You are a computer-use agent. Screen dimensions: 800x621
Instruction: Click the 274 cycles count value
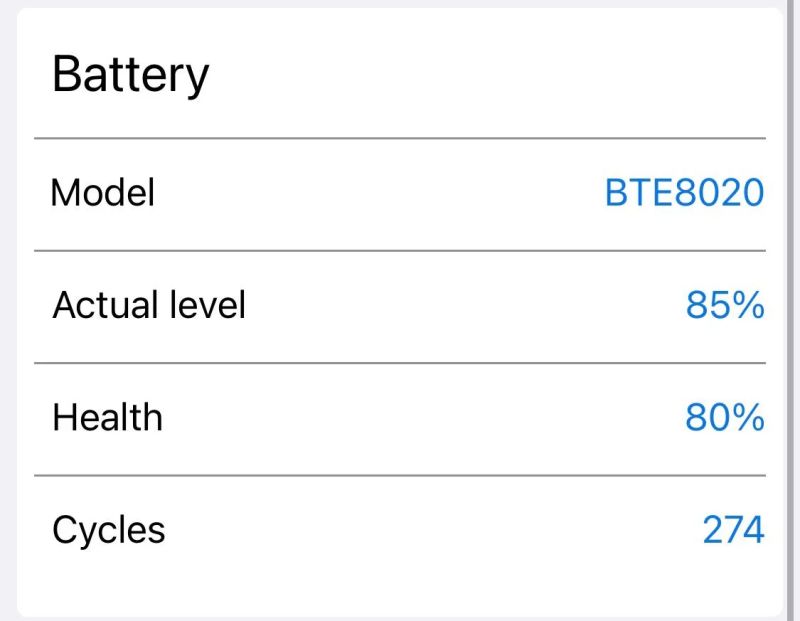click(733, 530)
